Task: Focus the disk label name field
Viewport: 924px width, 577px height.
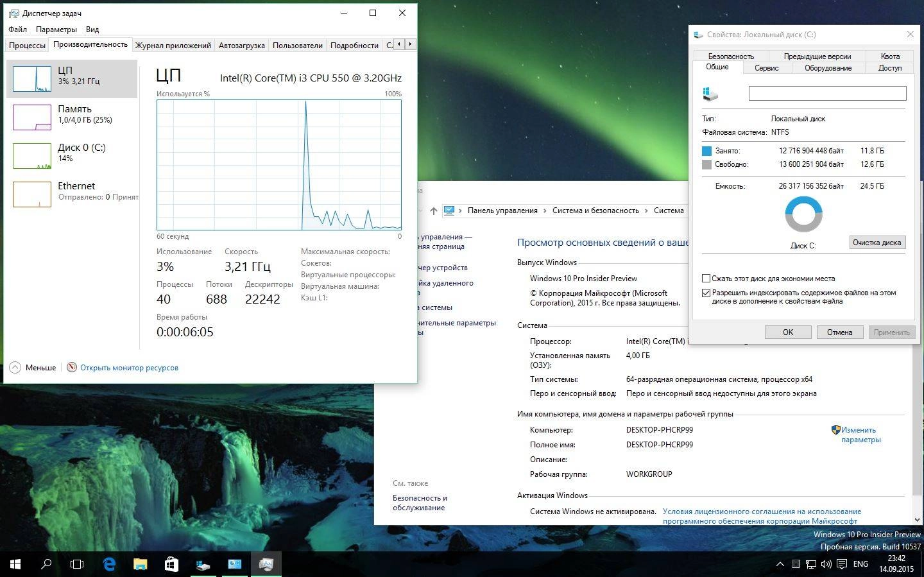Action: pos(827,94)
